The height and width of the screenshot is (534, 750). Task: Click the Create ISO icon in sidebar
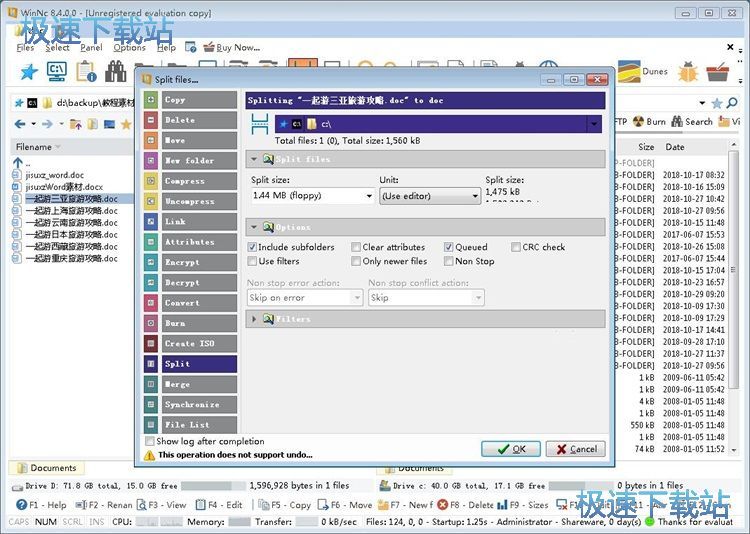click(x=151, y=343)
